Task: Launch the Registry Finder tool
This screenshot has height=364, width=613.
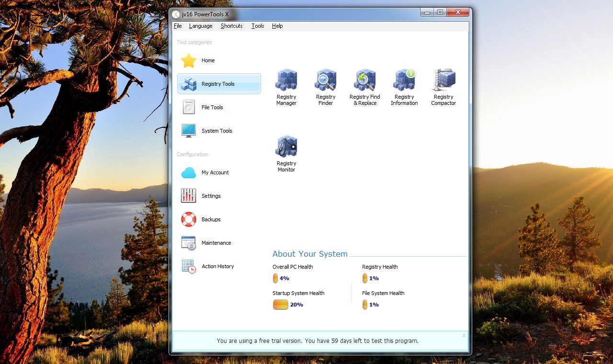Action: (326, 87)
